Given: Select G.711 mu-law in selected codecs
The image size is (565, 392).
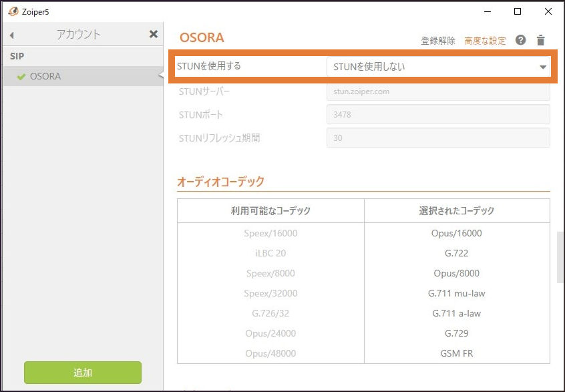Looking at the screenshot, I should [x=456, y=293].
